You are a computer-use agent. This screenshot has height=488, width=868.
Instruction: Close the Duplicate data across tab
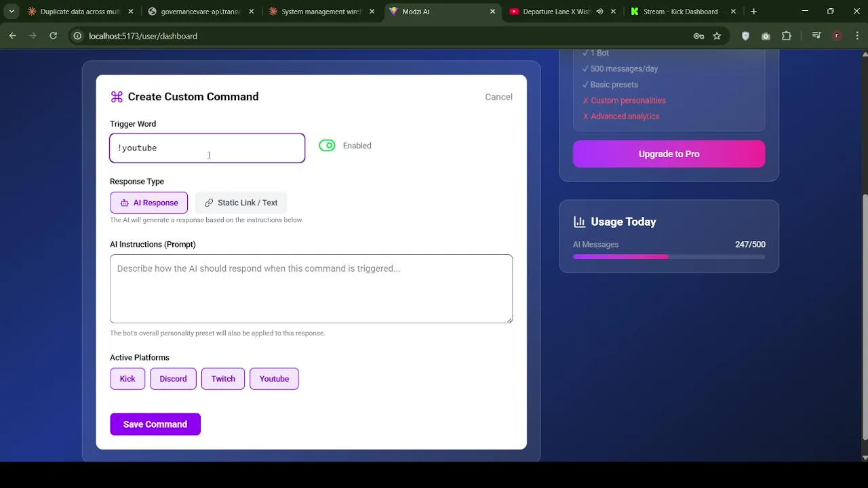(x=131, y=12)
